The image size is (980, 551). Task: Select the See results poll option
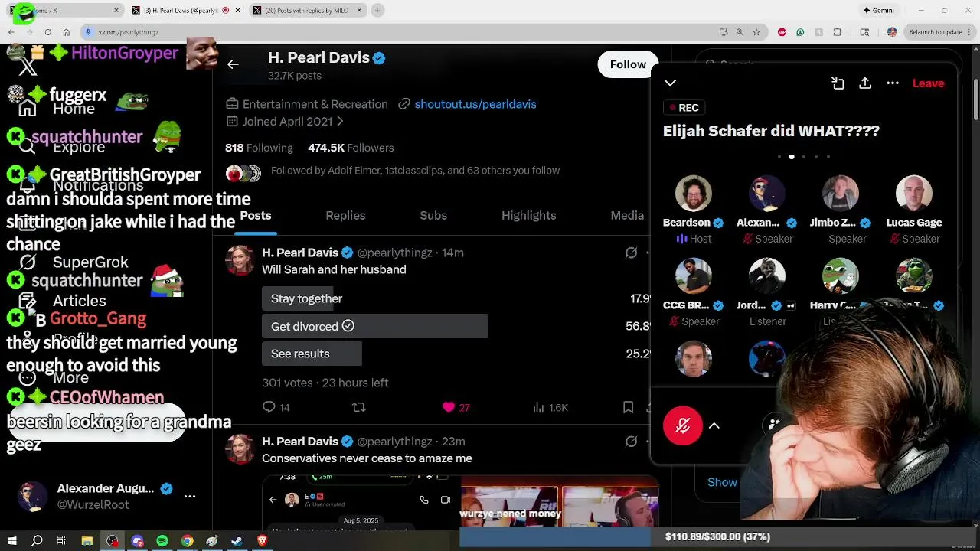tap(456, 354)
